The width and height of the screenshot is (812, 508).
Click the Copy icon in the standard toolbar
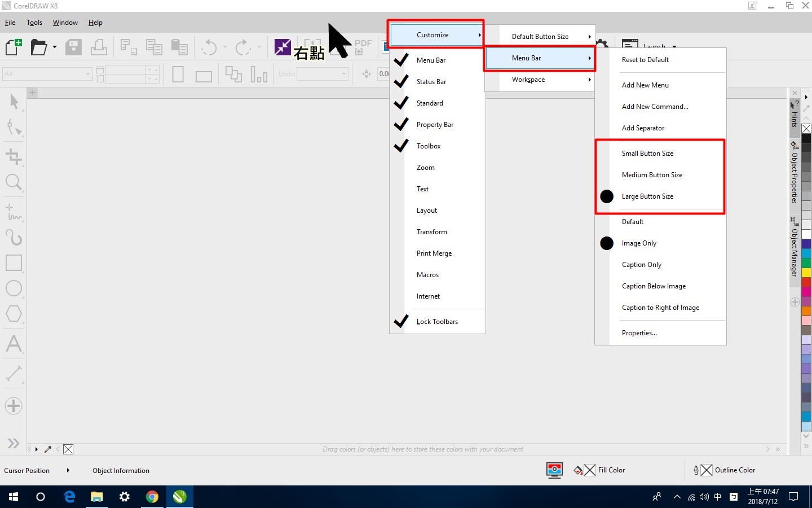pyautogui.click(x=154, y=47)
